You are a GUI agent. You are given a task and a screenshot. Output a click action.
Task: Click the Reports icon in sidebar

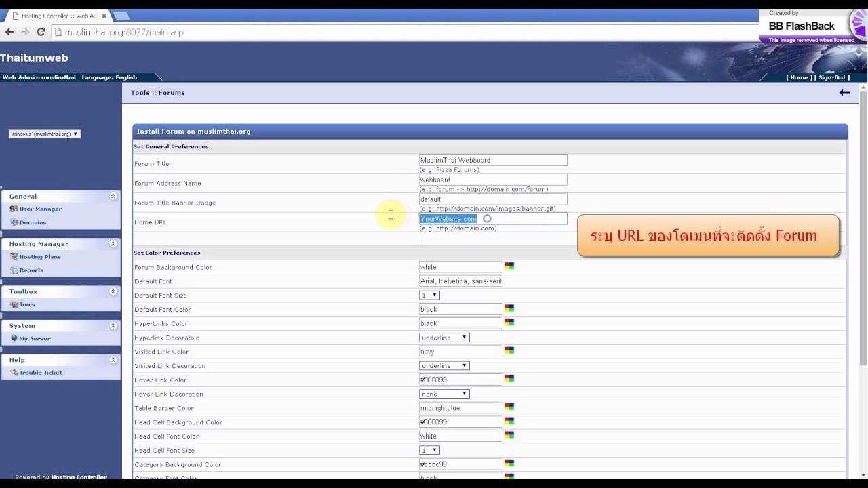(x=14, y=270)
